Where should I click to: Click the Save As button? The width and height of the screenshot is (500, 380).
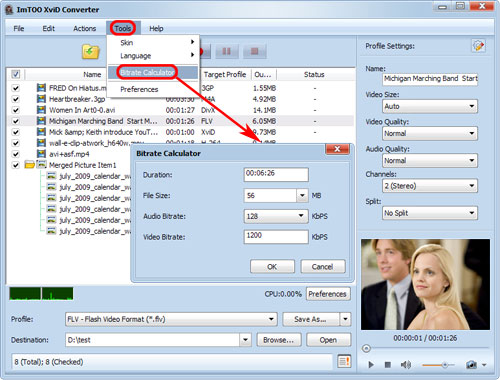pos(311,319)
